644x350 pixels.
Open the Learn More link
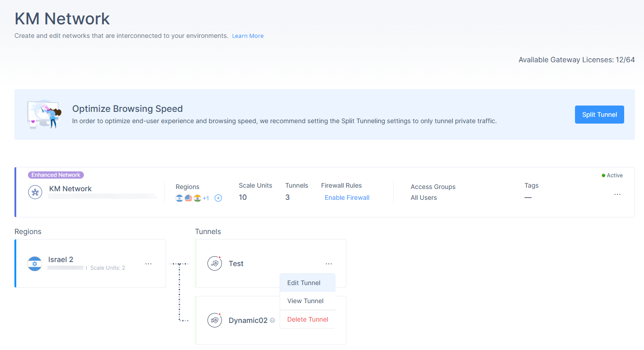pos(248,36)
